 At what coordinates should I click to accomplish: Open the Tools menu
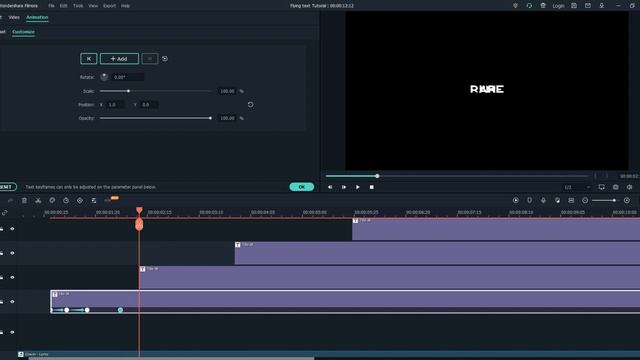point(78,6)
